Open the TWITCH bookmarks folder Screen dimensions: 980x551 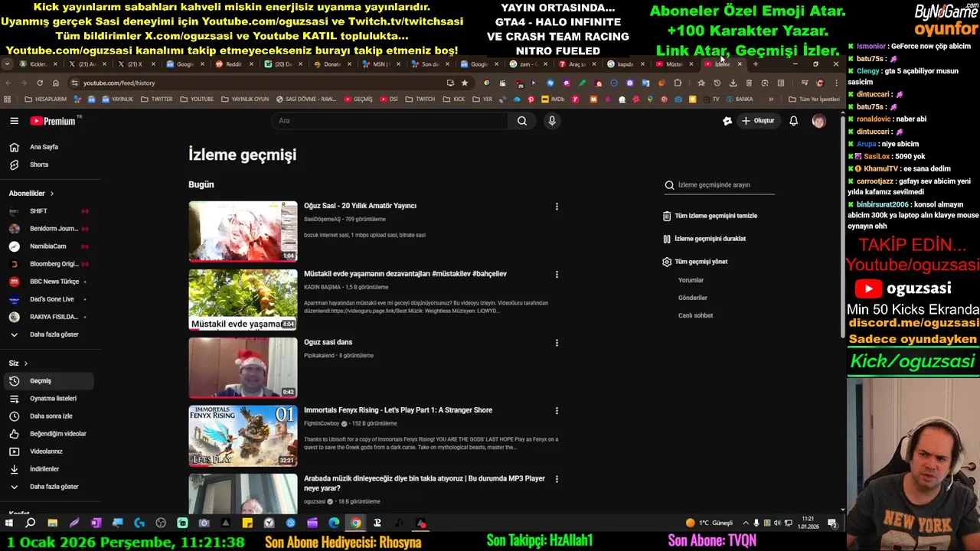tap(420, 99)
